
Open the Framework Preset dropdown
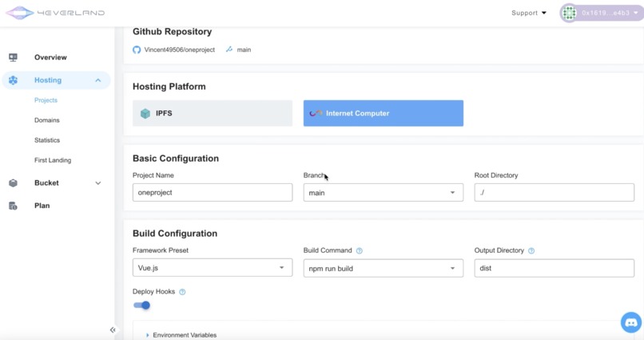pos(213,268)
